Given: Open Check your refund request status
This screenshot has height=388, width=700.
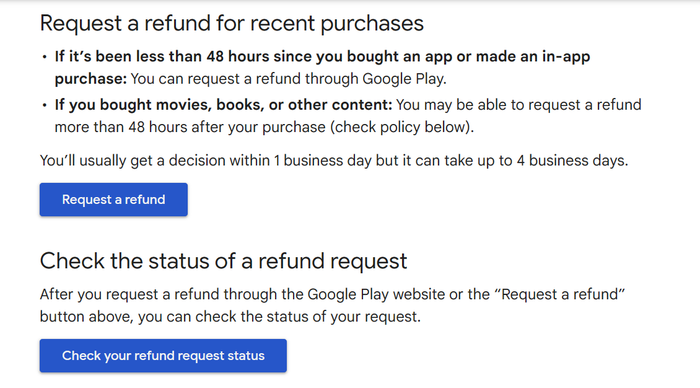Looking at the screenshot, I should pos(163,356).
